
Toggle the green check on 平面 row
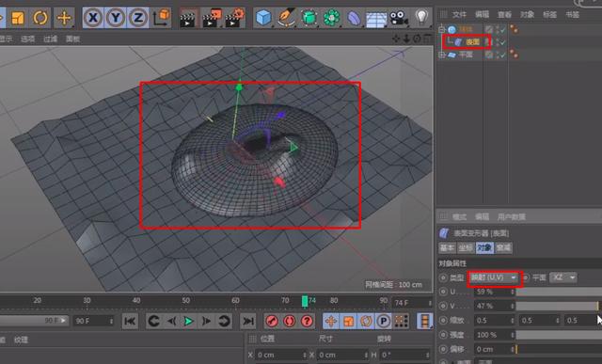click(502, 55)
